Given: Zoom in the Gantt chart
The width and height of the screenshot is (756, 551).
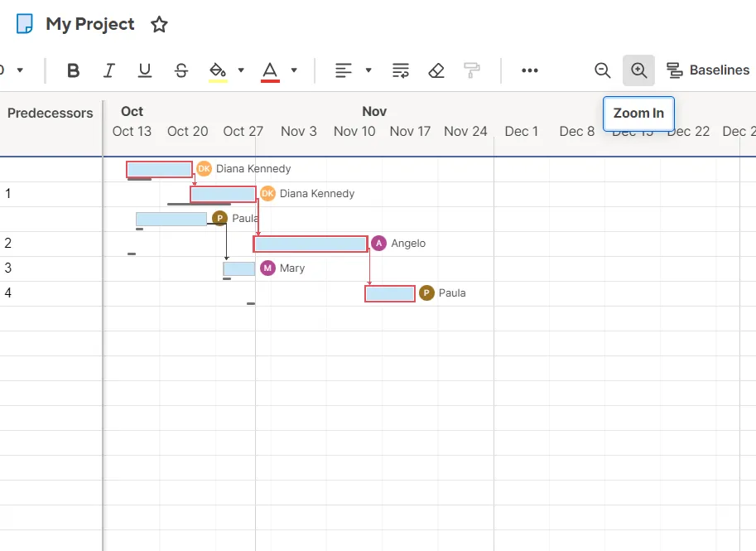Looking at the screenshot, I should pyautogui.click(x=639, y=70).
